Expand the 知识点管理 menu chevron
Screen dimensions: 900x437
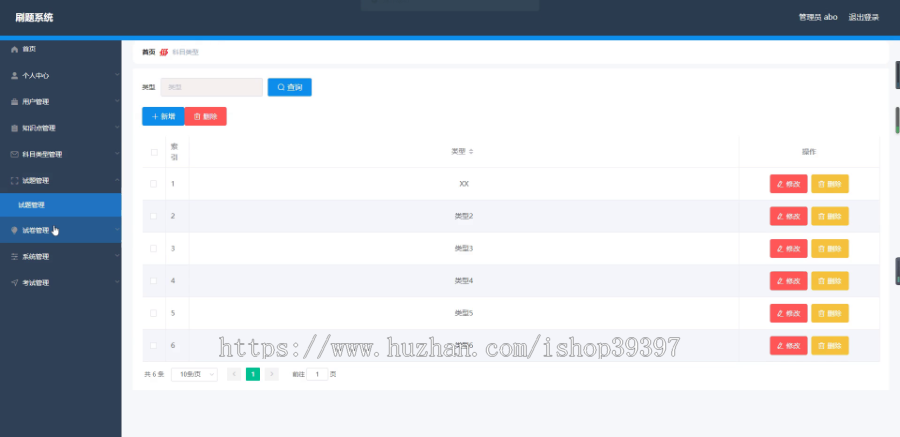pyautogui.click(x=117, y=128)
